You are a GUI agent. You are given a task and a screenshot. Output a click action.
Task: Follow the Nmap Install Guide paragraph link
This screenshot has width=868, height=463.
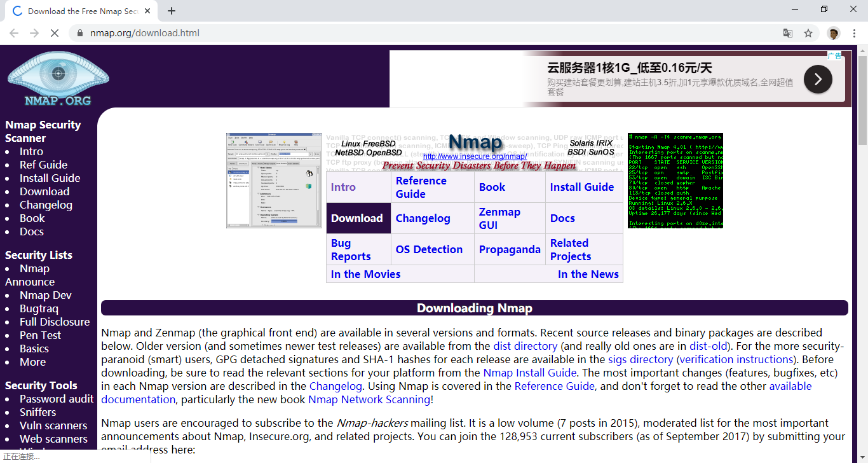(530, 373)
